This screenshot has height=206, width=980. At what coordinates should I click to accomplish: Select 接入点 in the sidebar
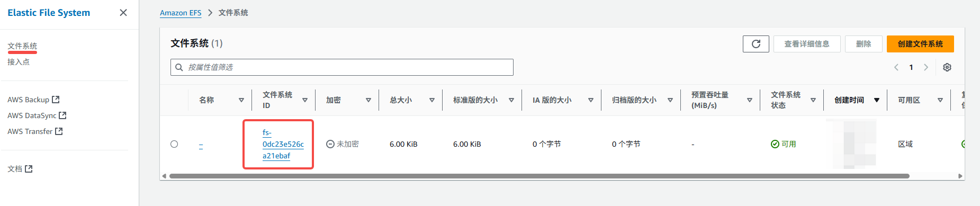tap(19, 62)
